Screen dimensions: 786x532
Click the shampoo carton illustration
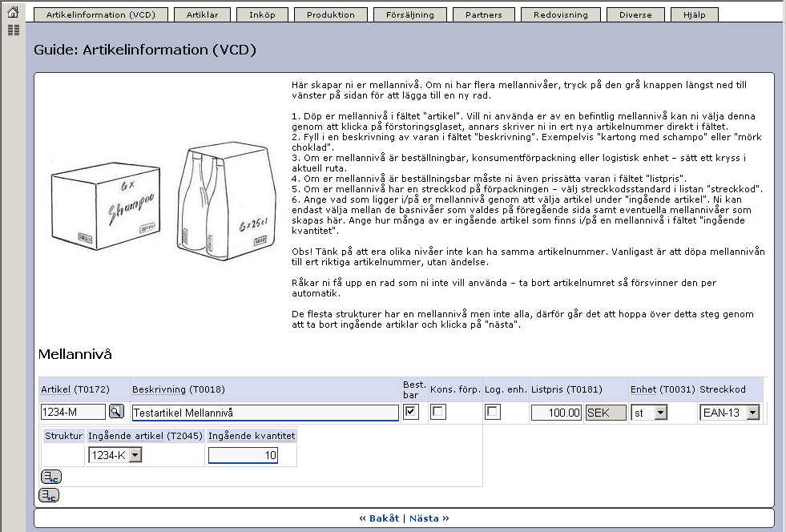(106, 206)
